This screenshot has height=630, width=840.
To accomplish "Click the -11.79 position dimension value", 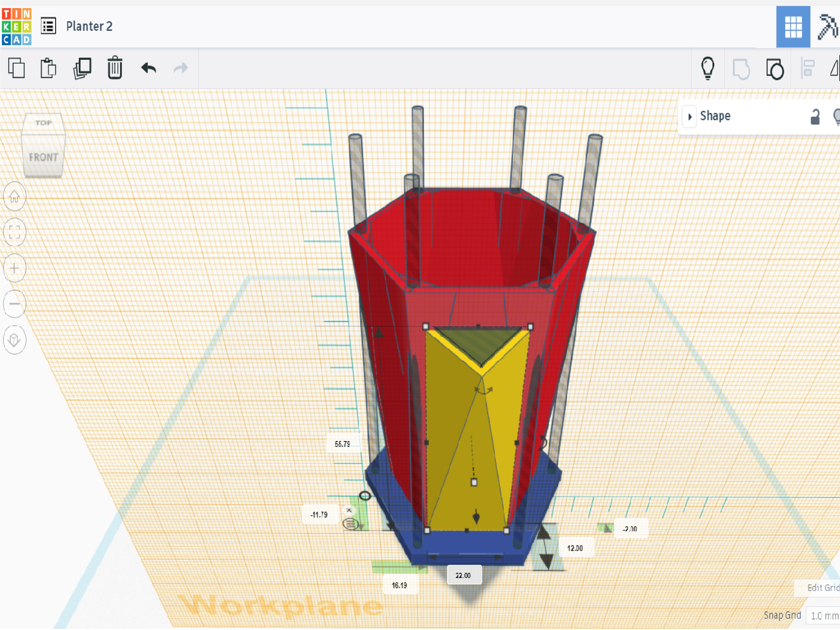I will click(319, 515).
